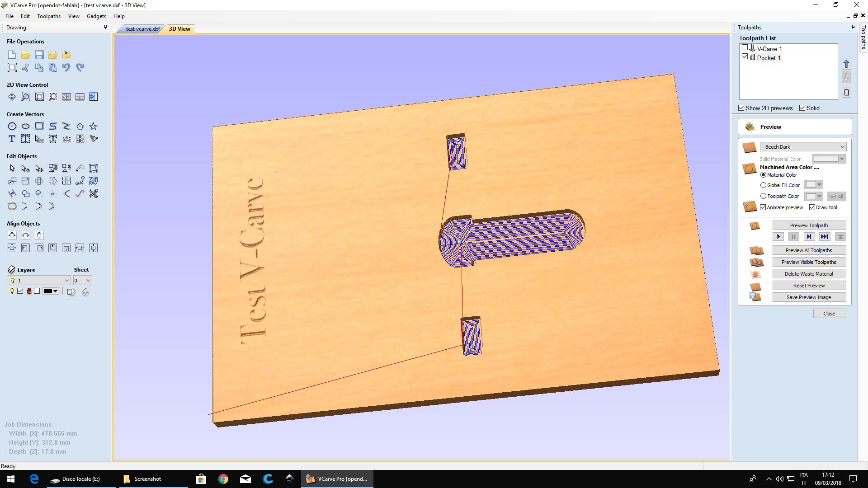This screenshot has height=488, width=868.
Task: Click the Array Copy grid icon
Action: click(x=66, y=181)
